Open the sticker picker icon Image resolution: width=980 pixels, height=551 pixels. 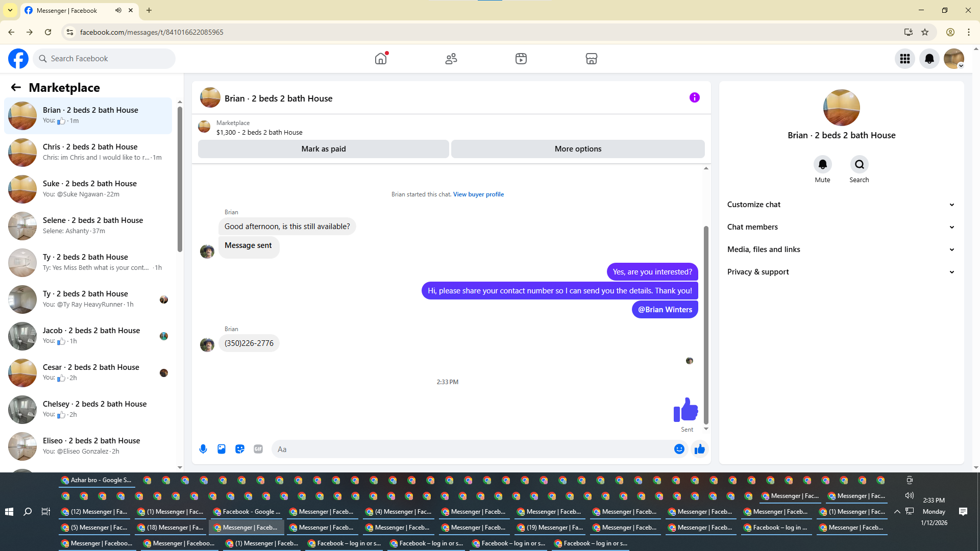pyautogui.click(x=240, y=449)
